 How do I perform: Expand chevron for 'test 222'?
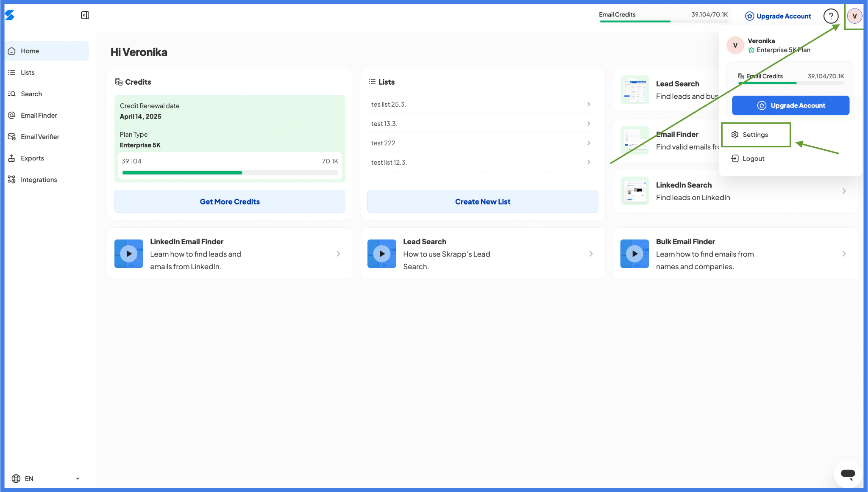pyautogui.click(x=589, y=143)
